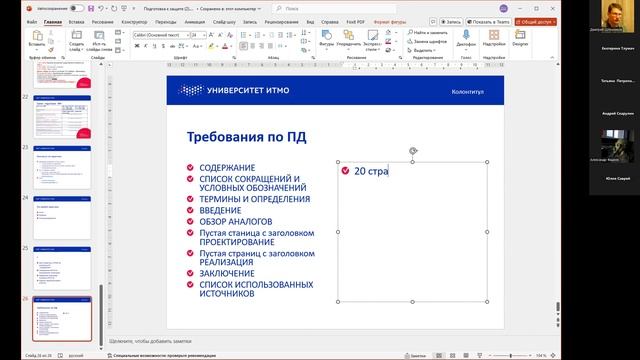Open the line spacing dropdown

coord(291,35)
